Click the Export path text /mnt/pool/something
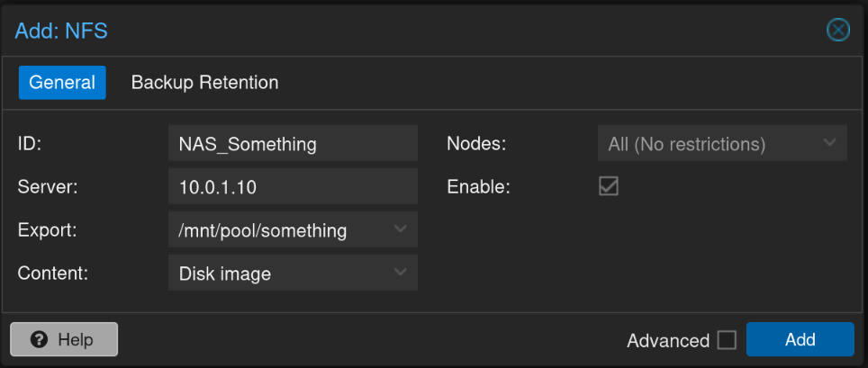868x368 pixels. point(262,230)
